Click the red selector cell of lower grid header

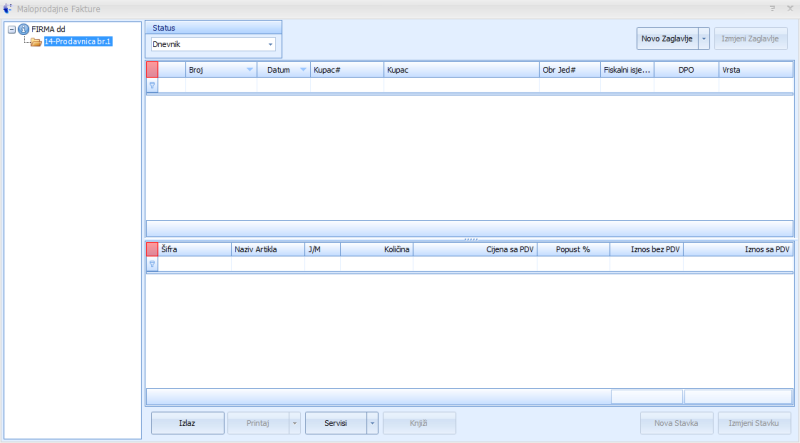click(x=152, y=250)
